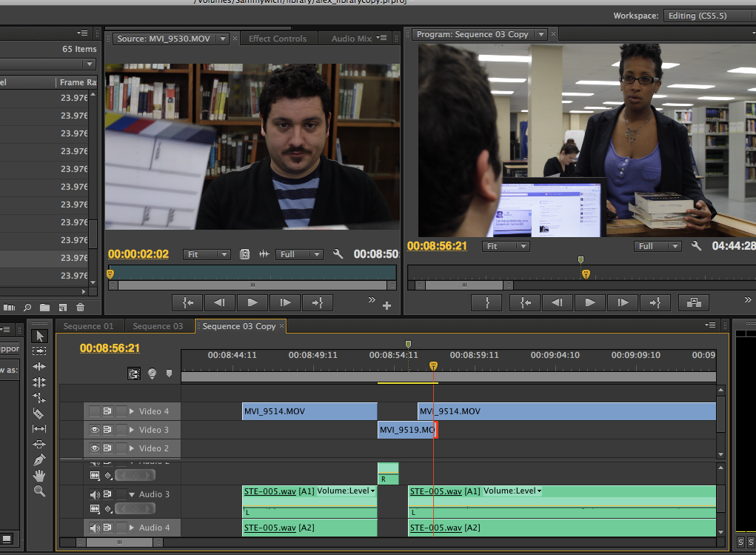Select the Rate Stretch tool
756x555 pixels.
(x=39, y=398)
